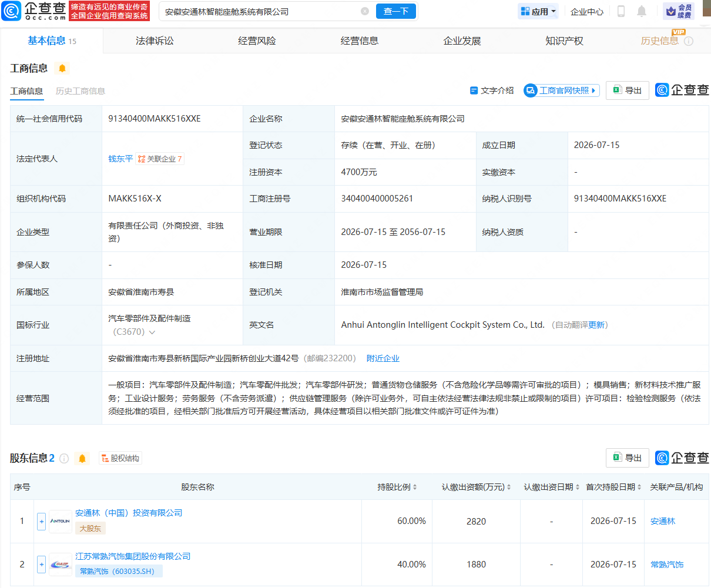This screenshot has height=588, width=711.
Task: Expand row for 江苏常熟汽饰集团股份有限公司
Action: 41,565
